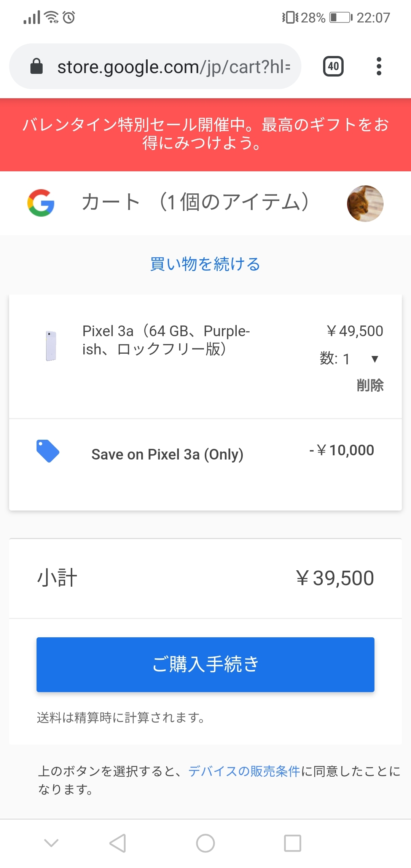Tap the blue discount tag icon
Screen dimensions: 411x868
(x=48, y=451)
